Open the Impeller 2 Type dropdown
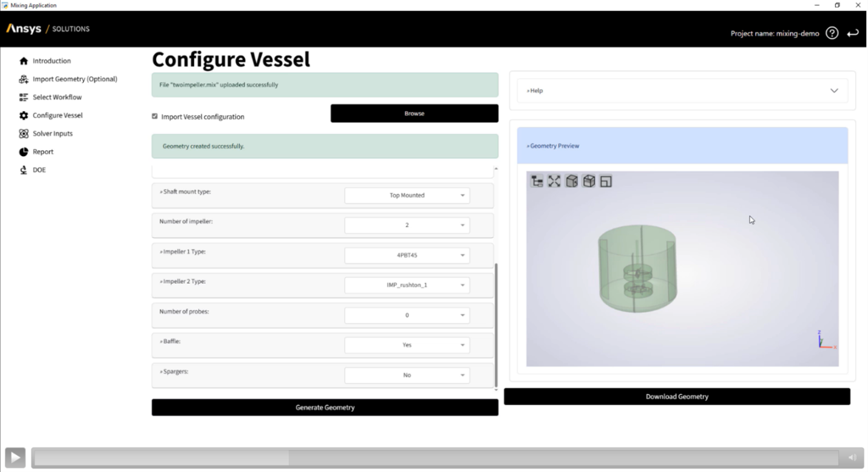 pos(407,285)
